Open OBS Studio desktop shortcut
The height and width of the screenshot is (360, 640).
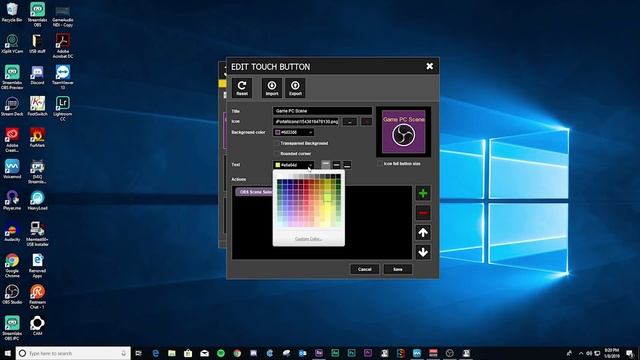(x=12, y=294)
